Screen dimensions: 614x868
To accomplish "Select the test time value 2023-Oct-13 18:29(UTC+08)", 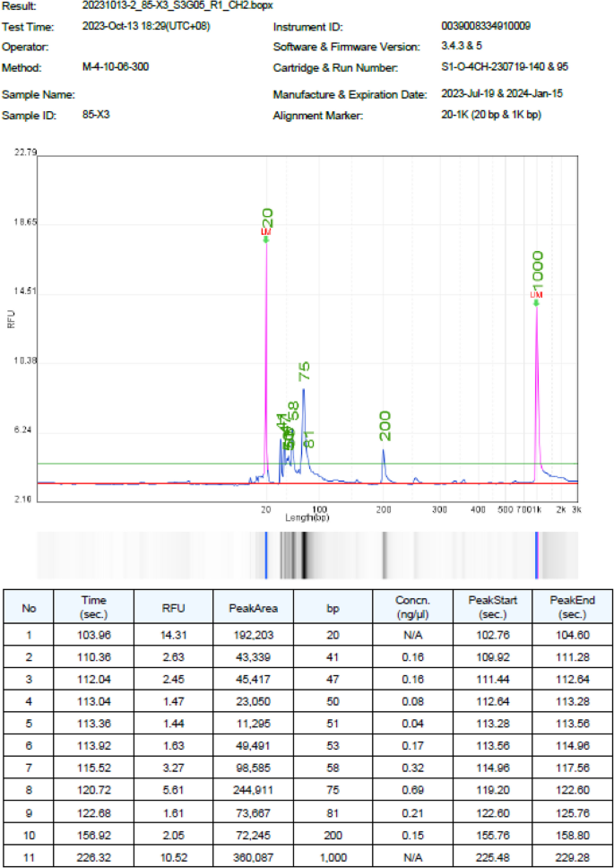I will 146,26.
